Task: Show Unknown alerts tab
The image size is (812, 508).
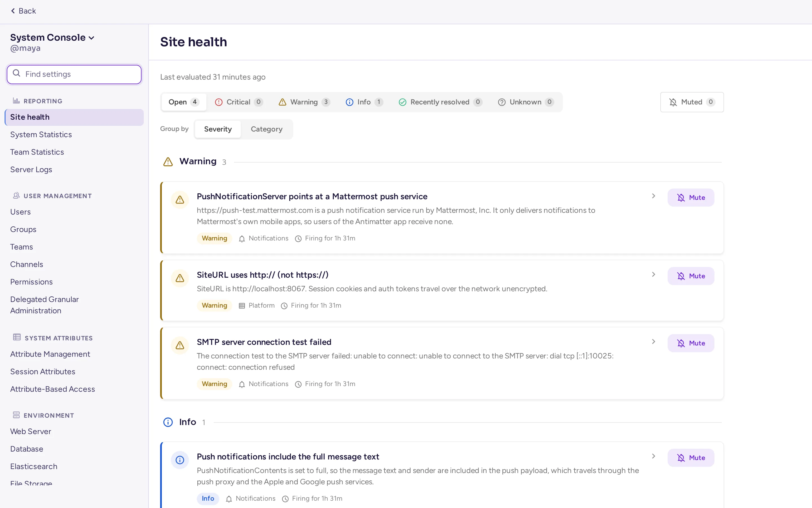Action: 526,102
